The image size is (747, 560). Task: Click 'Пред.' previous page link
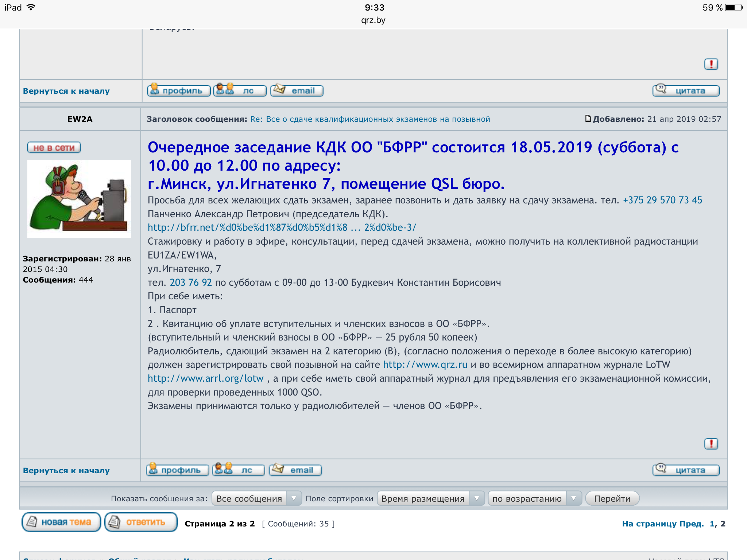pos(692,524)
